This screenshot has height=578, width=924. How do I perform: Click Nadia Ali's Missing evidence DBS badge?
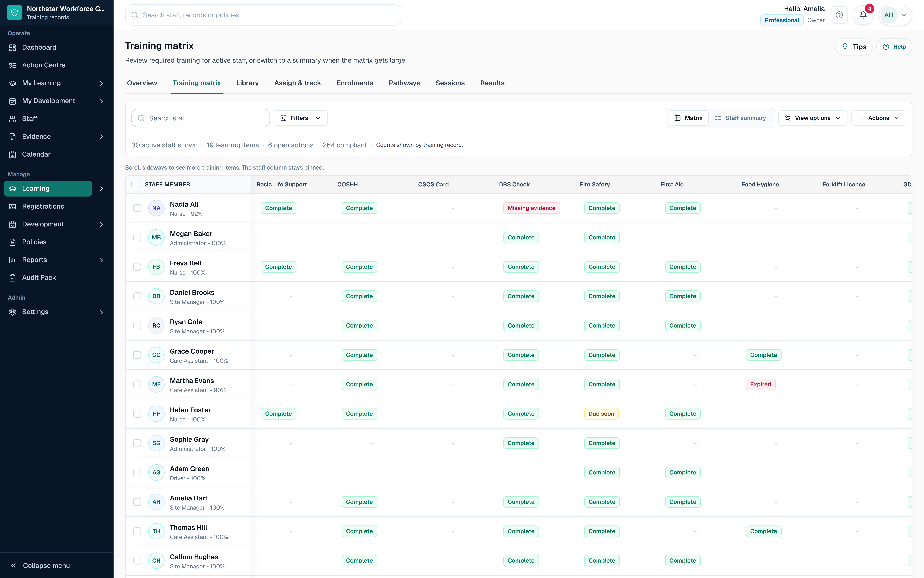point(532,208)
